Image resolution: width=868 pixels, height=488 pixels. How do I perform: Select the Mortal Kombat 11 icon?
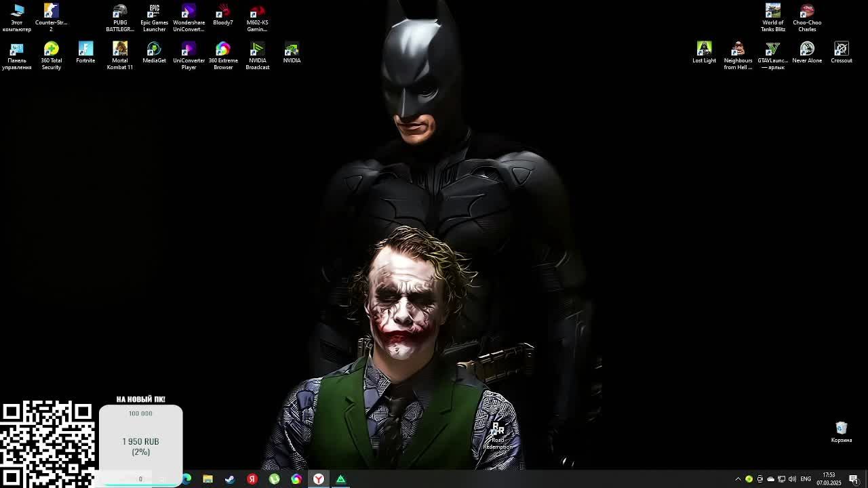click(x=120, y=56)
